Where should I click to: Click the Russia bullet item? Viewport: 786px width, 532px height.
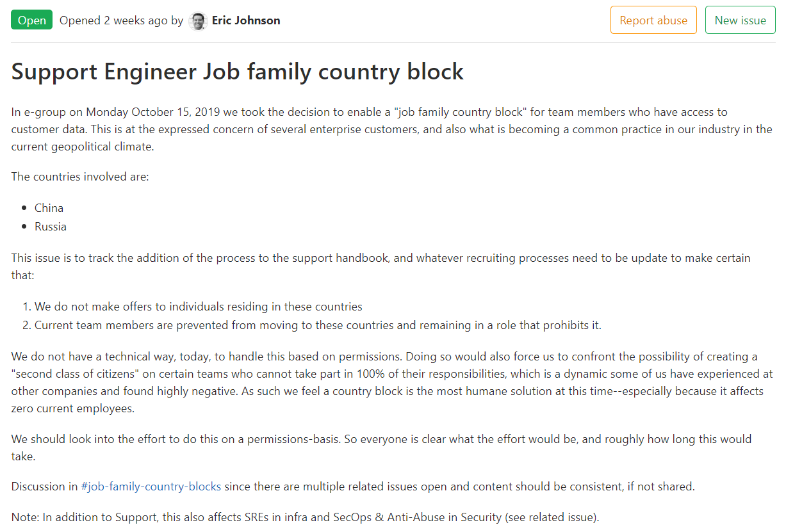pos(51,227)
